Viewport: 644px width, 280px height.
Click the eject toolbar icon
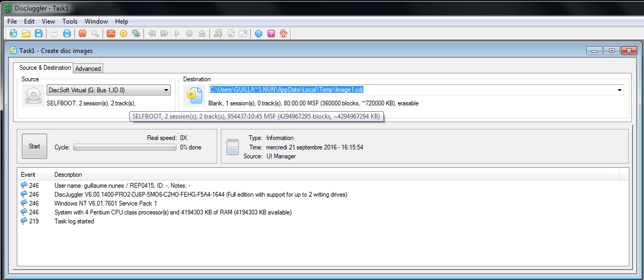202,34
